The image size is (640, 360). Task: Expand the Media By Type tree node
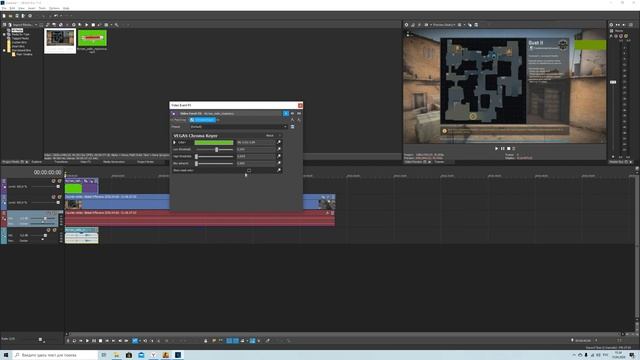pos(4,34)
